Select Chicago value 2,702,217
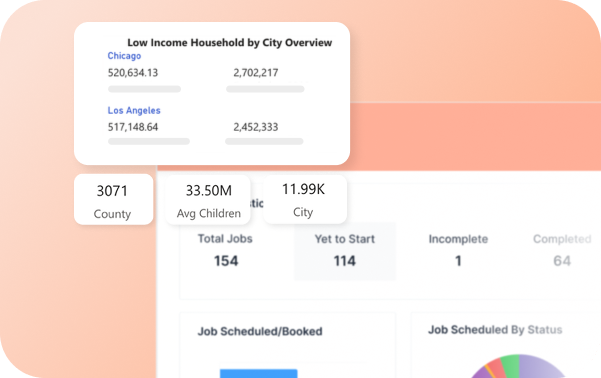Viewport: 601px width, 378px height. pyautogui.click(x=256, y=72)
